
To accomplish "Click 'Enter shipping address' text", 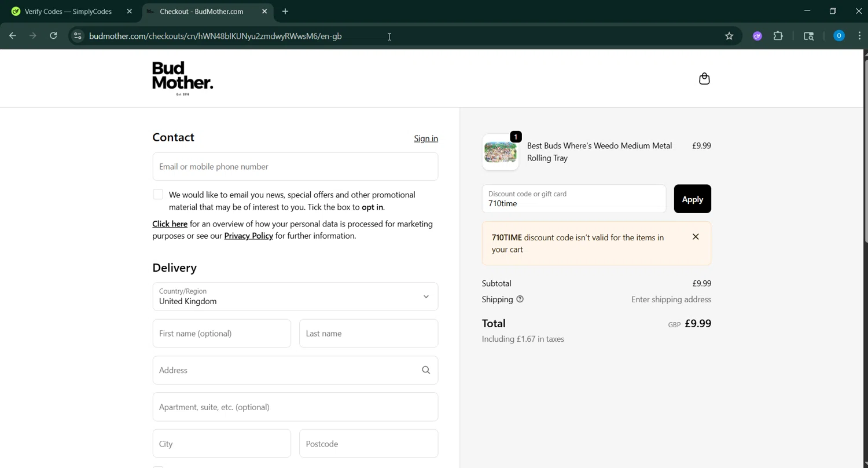I will (671, 299).
